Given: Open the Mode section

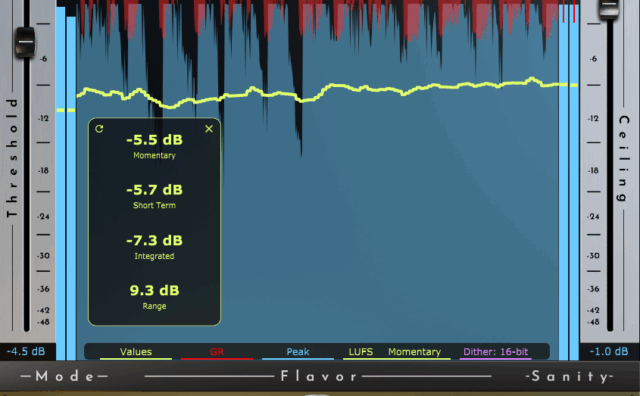Looking at the screenshot, I should (64, 376).
